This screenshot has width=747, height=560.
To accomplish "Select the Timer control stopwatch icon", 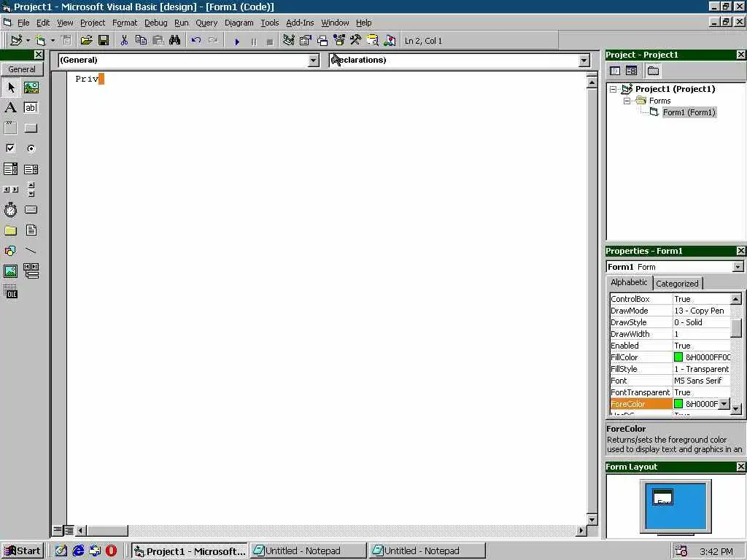I will 10,209.
